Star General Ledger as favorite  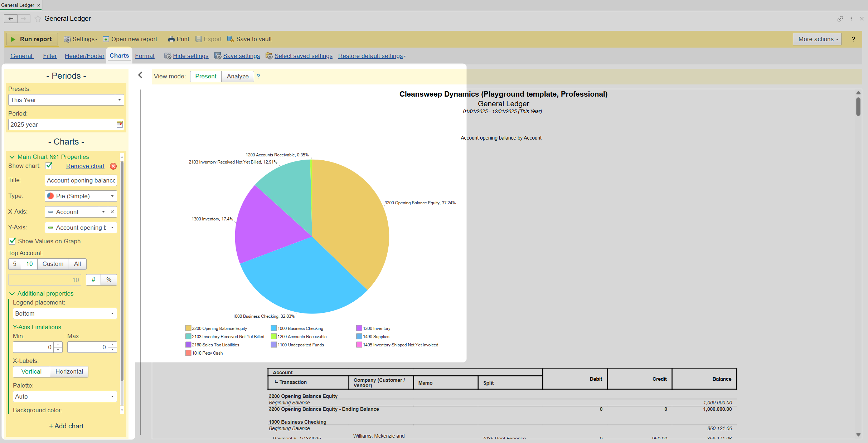click(38, 19)
